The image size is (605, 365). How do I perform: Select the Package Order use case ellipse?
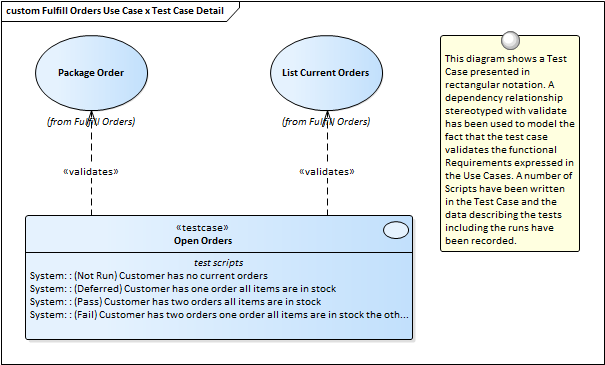91,73
